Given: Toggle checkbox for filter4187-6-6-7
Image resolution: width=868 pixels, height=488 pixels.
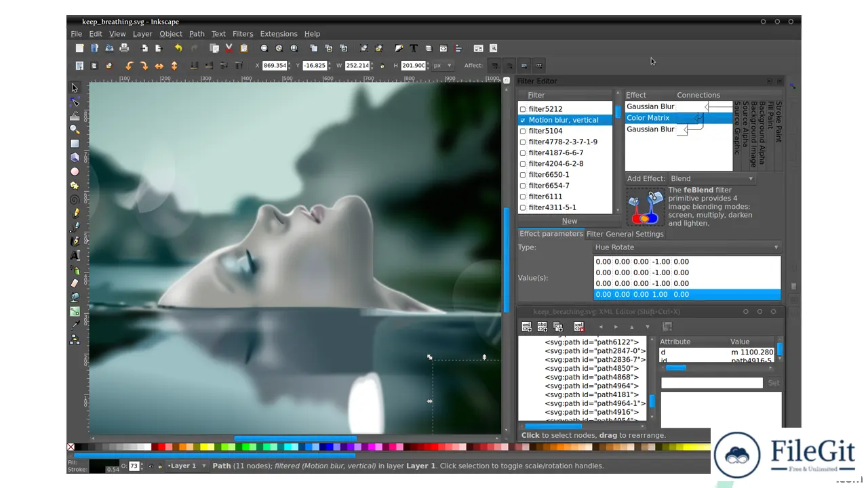Looking at the screenshot, I should (x=523, y=152).
